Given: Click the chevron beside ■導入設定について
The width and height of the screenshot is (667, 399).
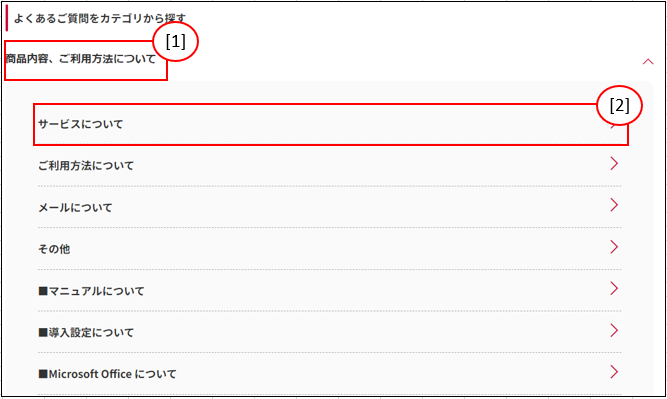Looking at the screenshot, I should coord(613,330).
